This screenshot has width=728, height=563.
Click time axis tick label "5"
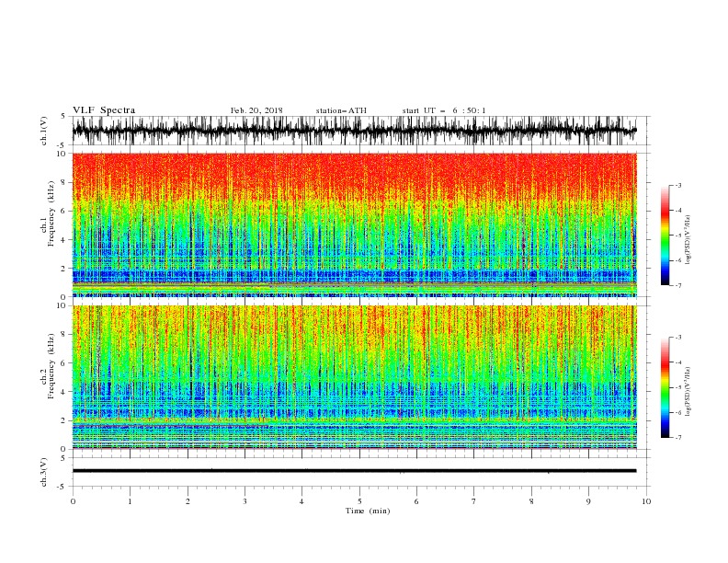359,501
